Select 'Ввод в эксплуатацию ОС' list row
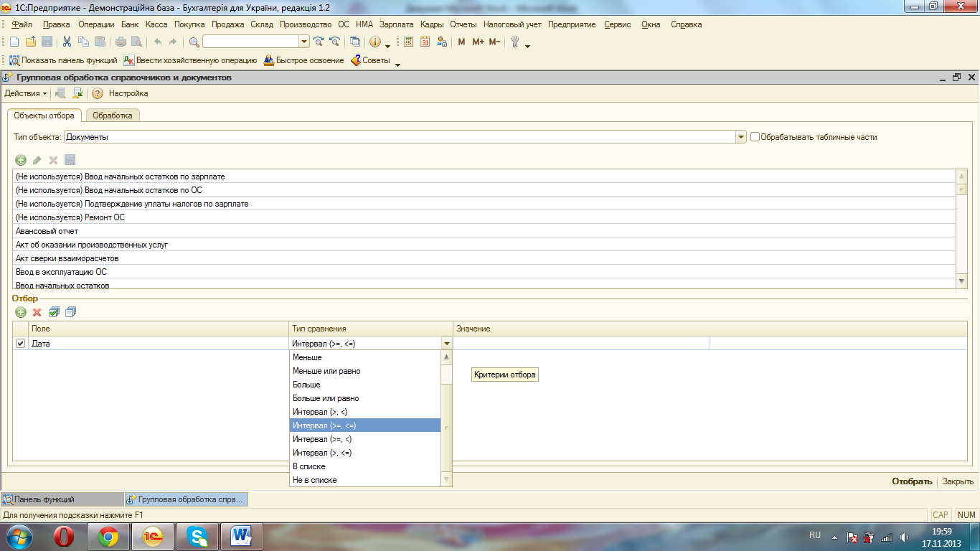980x551 pixels. (x=485, y=272)
